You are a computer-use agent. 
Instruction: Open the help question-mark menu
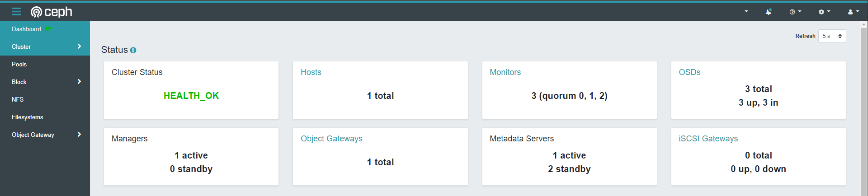(x=795, y=12)
